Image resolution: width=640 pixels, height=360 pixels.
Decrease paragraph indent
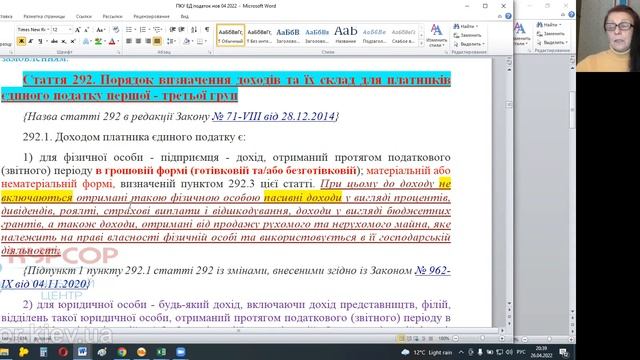pos(172,29)
